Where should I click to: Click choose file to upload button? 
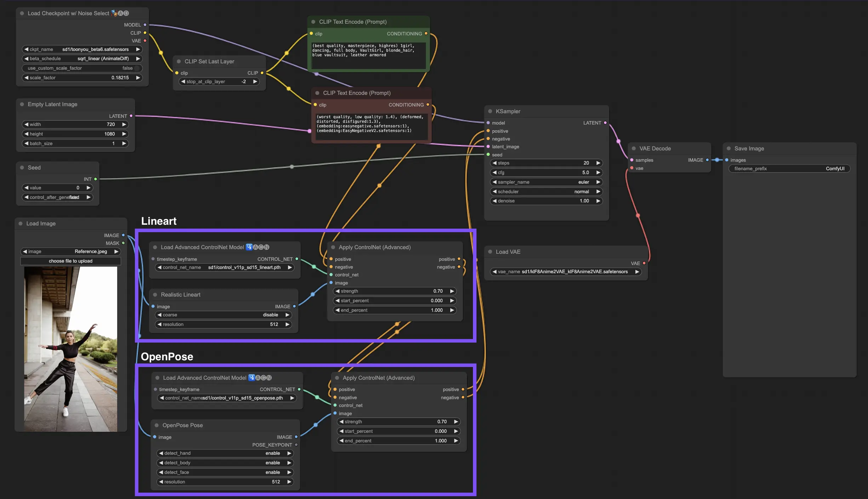pyautogui.click(x=70, y=261)
